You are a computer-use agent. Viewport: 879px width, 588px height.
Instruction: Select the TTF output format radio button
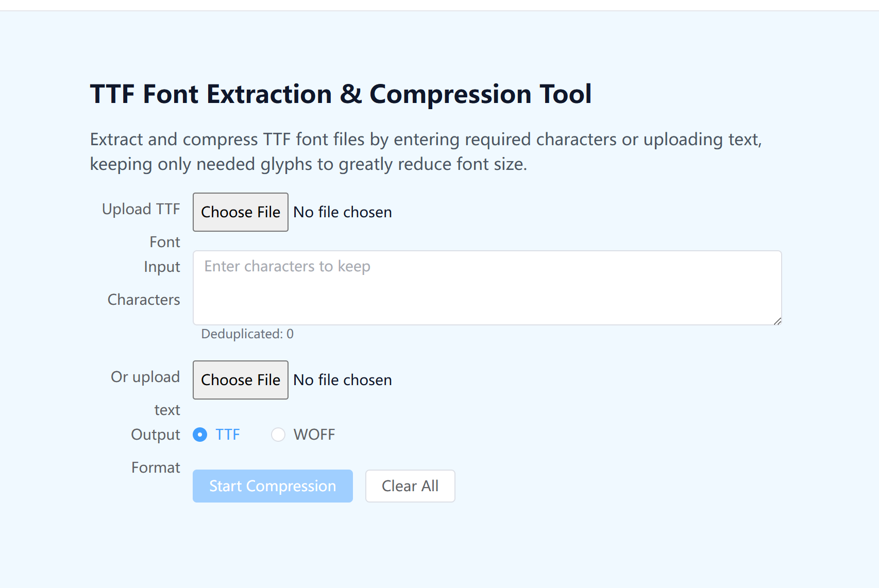tap(200, 435)
